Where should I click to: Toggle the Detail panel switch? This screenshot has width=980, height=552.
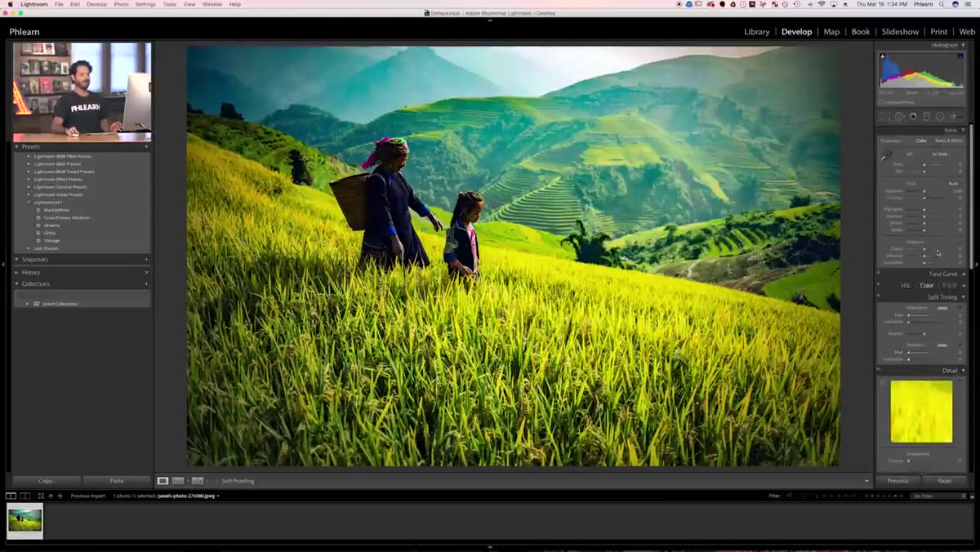point(878,368)
